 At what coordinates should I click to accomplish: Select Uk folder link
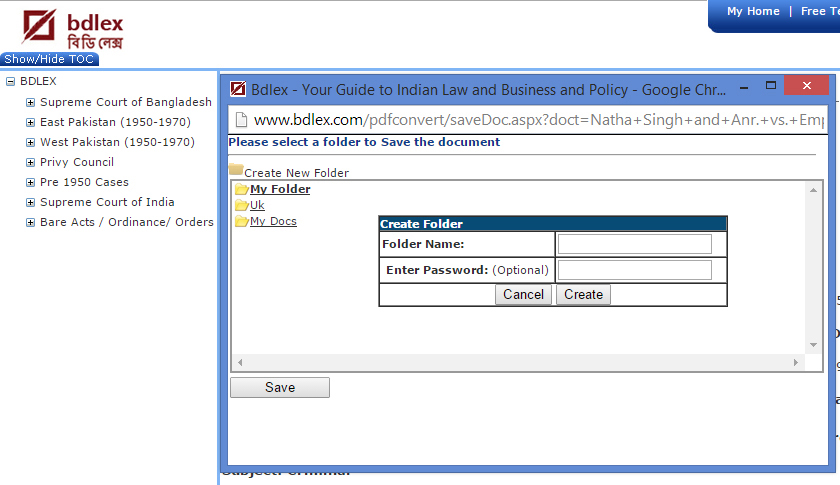(x=257, y=205)
